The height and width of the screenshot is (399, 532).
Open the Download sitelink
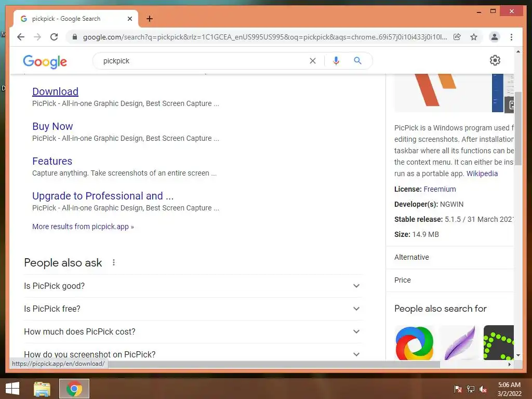click(x=55, y=91)
